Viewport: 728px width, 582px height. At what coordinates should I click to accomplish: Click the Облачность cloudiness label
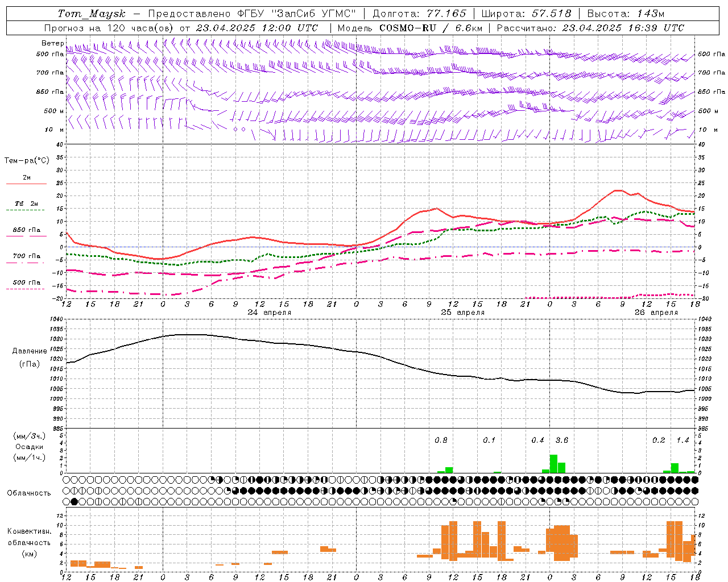(x=29, y=493)
